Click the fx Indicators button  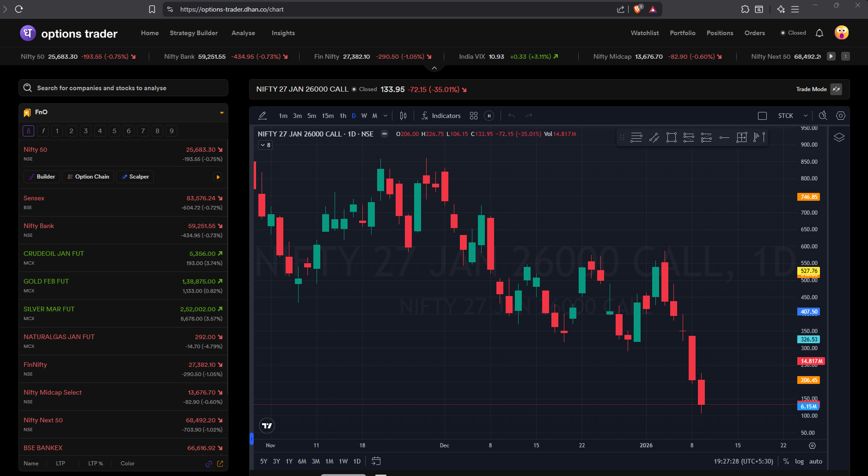[441, 116]
